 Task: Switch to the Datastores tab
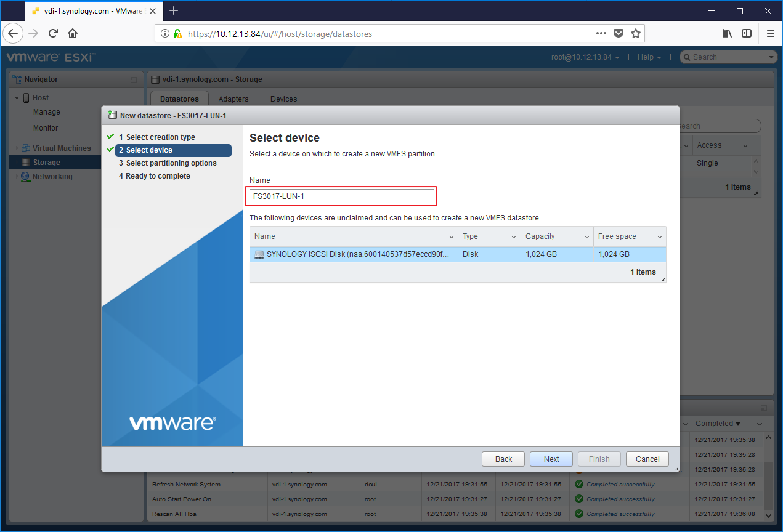(x=179, y=99)
